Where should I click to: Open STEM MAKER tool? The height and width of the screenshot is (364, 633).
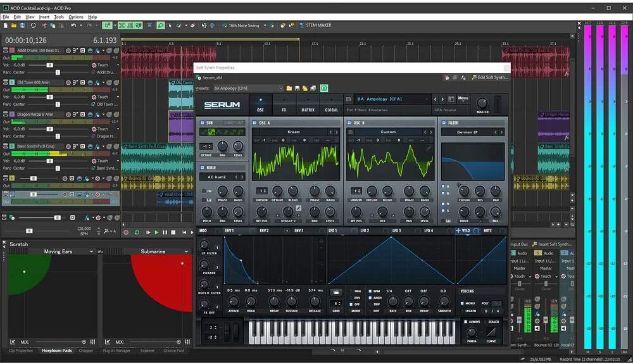[318, 25]
